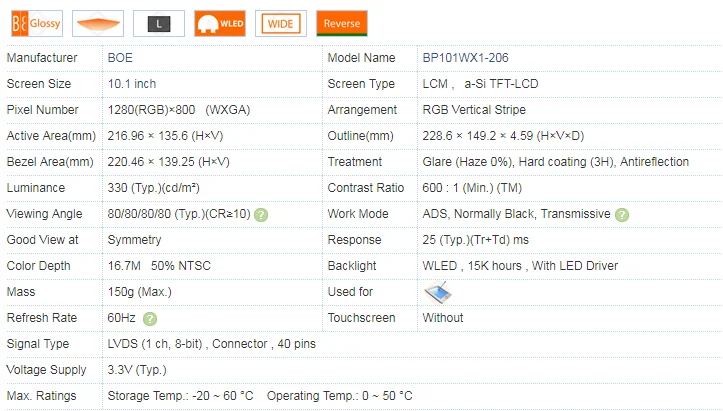Click the Screen Size label

pyautogui.click(x=39, y=83)
